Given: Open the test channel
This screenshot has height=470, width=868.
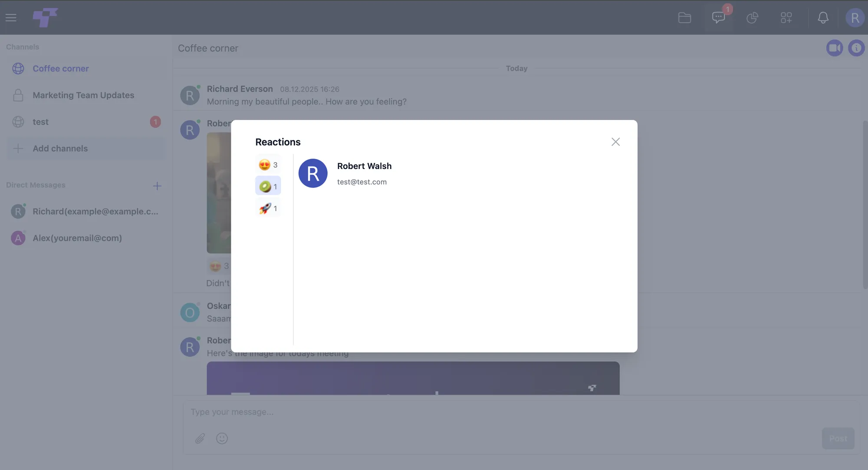Looking at the screenshot, I should pyautogui.click(x=86, y=122).
